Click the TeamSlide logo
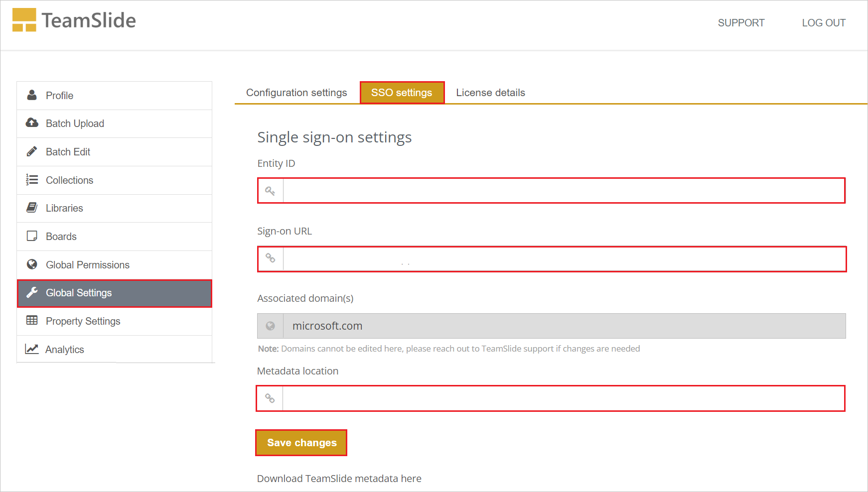868x492 pixels. 74,20
